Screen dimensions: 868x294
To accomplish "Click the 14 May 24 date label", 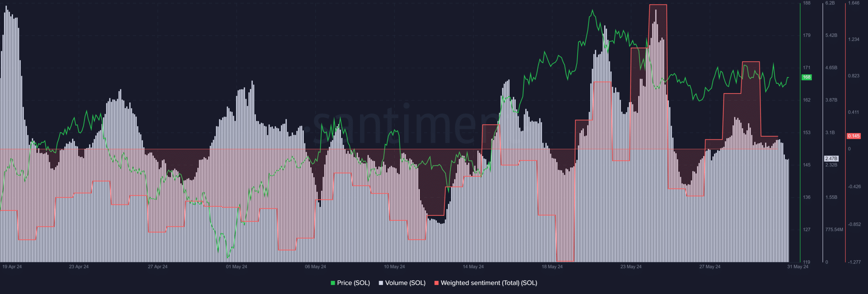I will (473, 267).
